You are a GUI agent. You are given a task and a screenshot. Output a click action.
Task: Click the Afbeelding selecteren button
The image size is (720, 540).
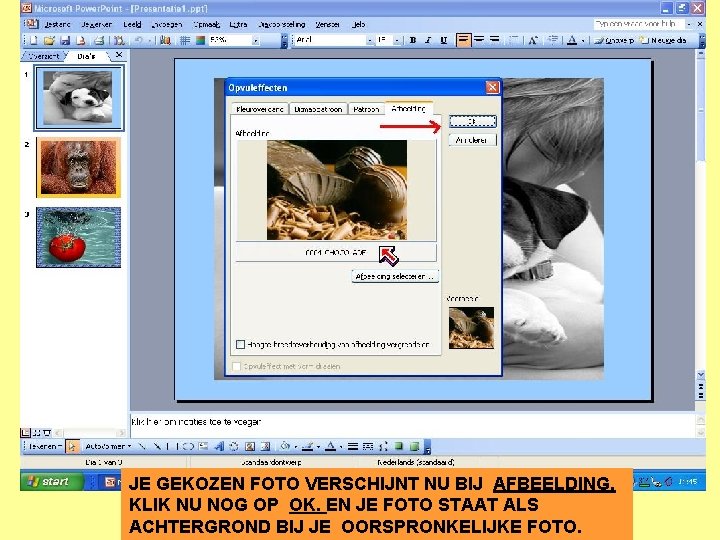click(395, 276)
